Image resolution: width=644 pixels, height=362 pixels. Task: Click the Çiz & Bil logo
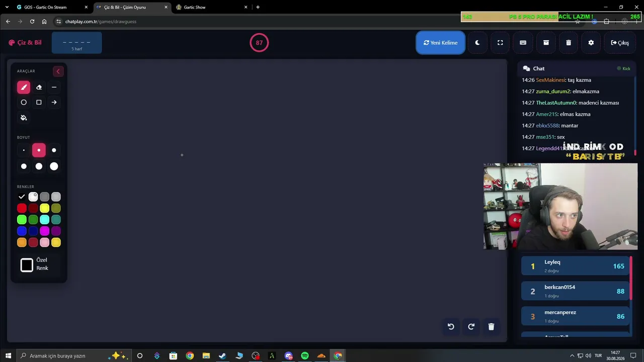coord(25,43)
